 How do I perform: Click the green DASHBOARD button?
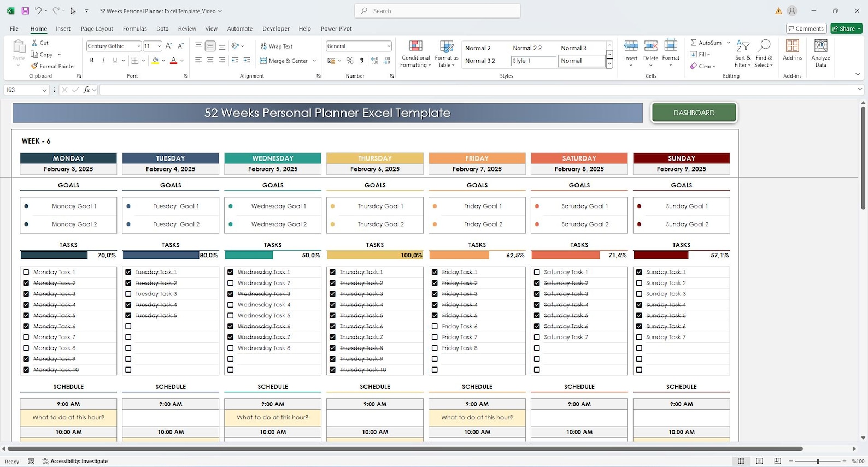pyautogui.click(x=694, y=113)
